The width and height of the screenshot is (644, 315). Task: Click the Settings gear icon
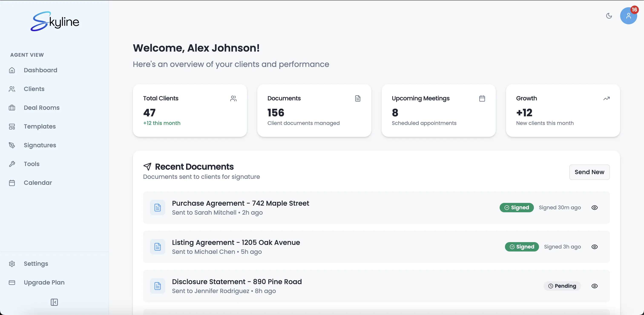click(12, 264)
